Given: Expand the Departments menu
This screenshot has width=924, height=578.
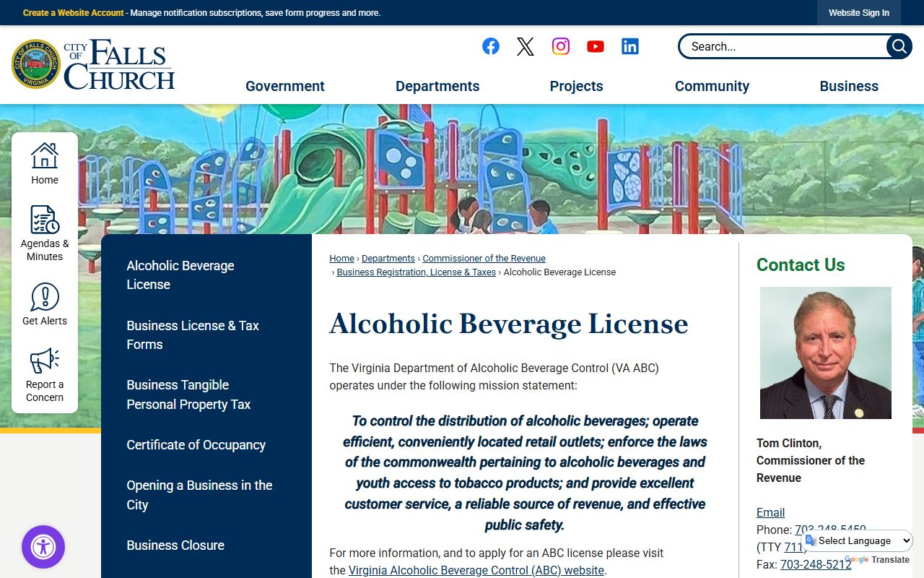Looking at the screenshot, I should point(437,86).
